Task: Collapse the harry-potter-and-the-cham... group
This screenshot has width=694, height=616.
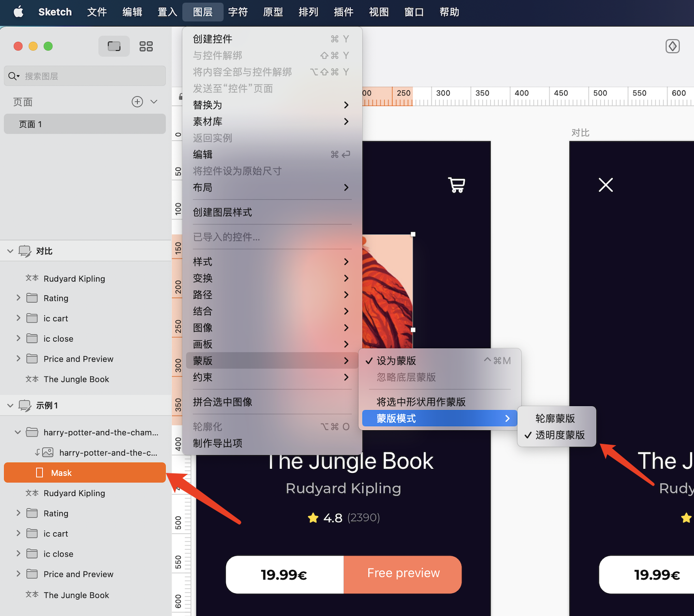Action: 18,432
